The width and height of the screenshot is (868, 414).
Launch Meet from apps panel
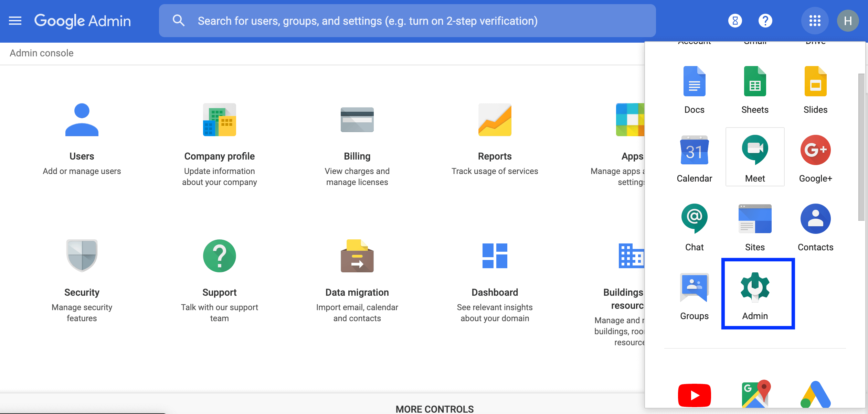click(x=755, y=157)
